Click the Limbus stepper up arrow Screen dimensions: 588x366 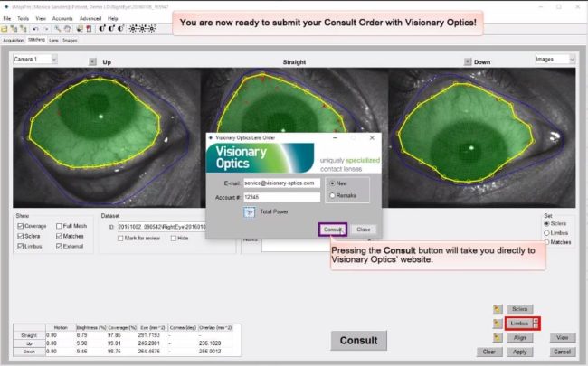coord(536,319)
